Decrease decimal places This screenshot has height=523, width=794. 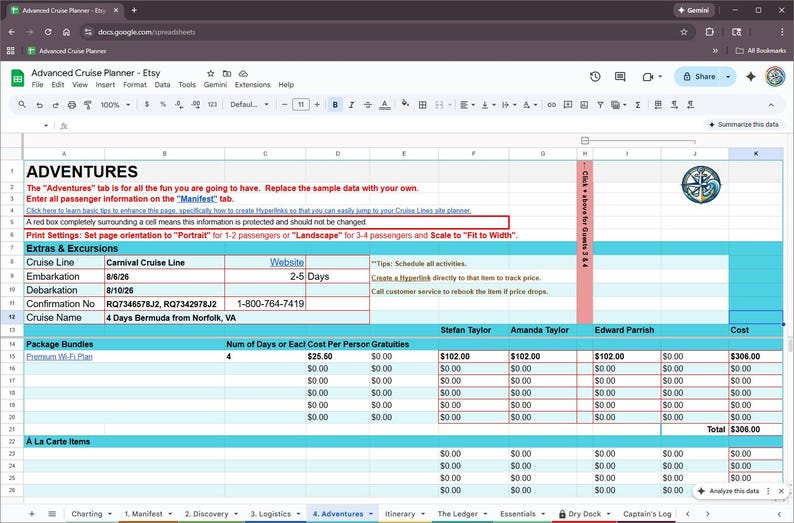pos(179,104)
